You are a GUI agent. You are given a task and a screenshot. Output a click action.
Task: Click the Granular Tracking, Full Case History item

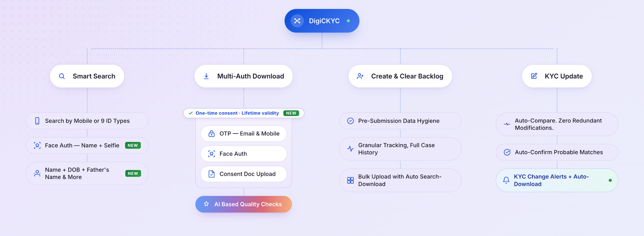pos(400,149)
